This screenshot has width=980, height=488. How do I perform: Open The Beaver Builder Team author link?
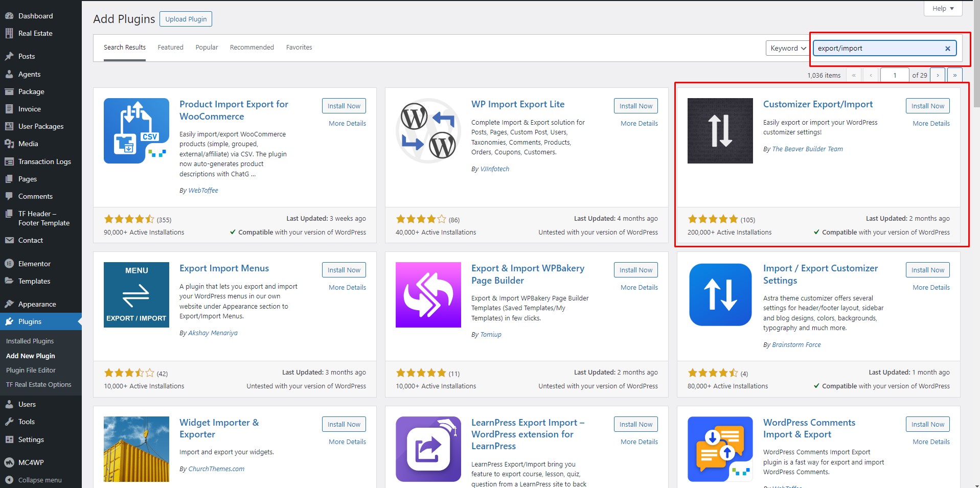[807, 149]
